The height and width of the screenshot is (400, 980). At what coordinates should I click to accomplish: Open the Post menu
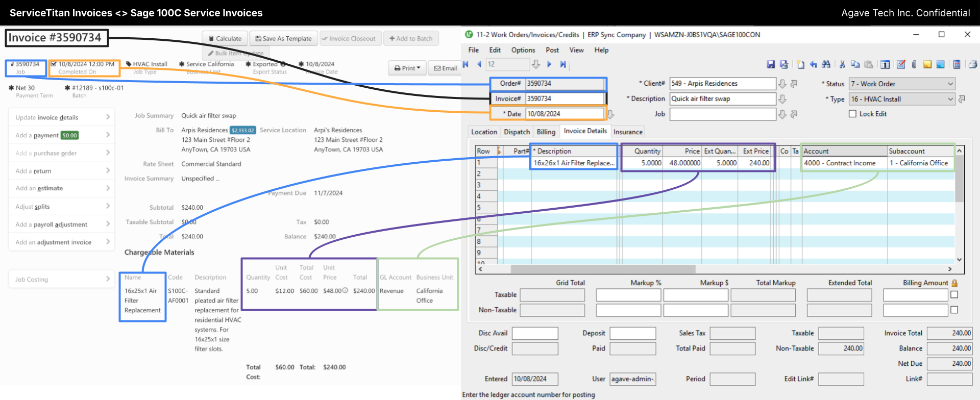[552, 50]
